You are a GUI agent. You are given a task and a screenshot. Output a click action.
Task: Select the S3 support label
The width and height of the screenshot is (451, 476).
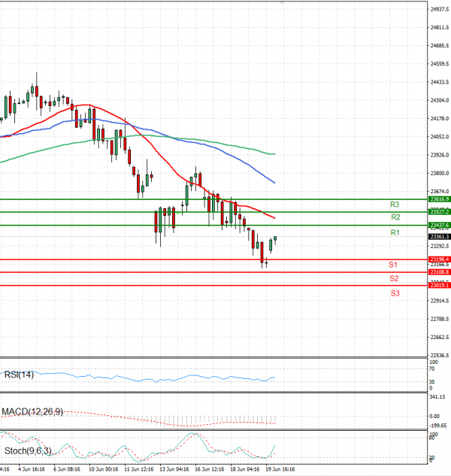click(x=395, y=293)
